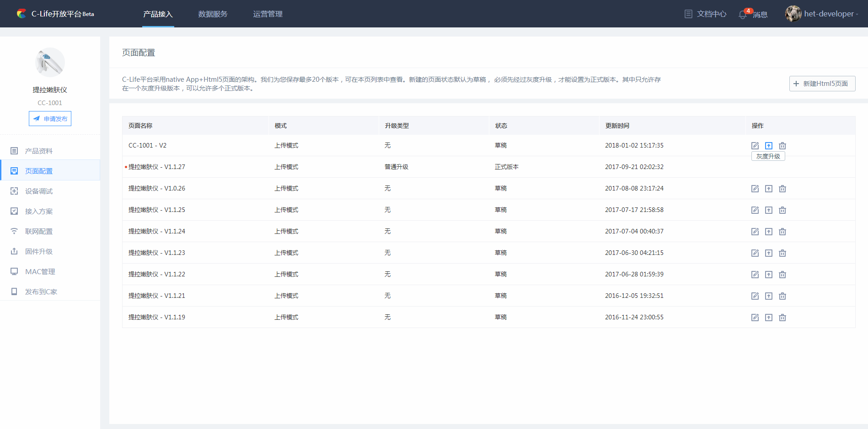Edit the V1.1.21 page row
The image size is (868, 429).
(755, 296)
